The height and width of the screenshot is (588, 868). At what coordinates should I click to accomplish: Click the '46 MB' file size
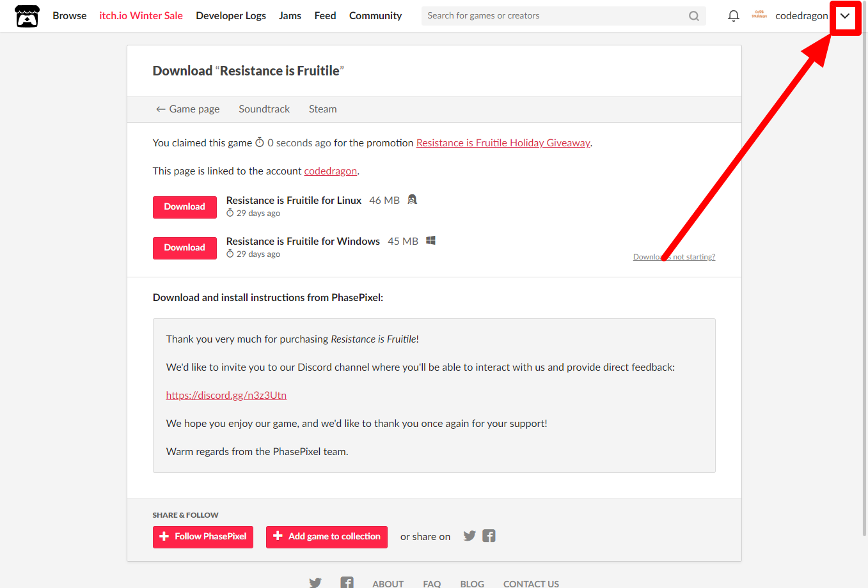click(x=384, y=201)
